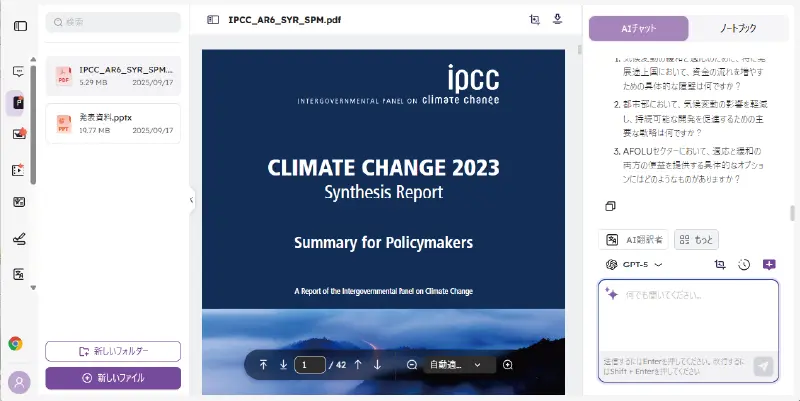Switch to the ノートブック tab

tap(738, 29)
